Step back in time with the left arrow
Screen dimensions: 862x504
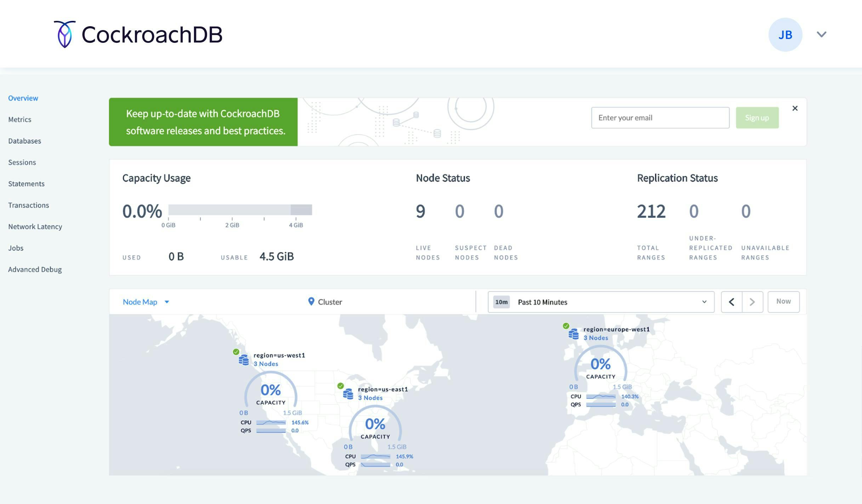tap(731, 302)
